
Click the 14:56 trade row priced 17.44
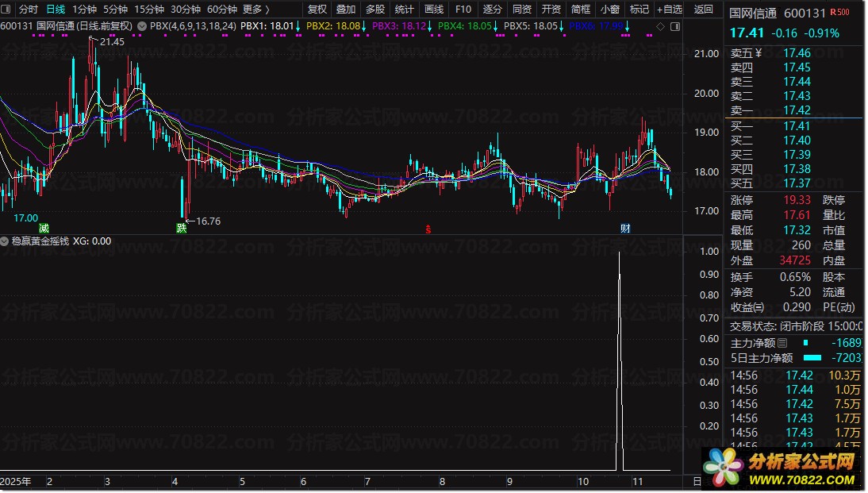click(x=796, y=390)
